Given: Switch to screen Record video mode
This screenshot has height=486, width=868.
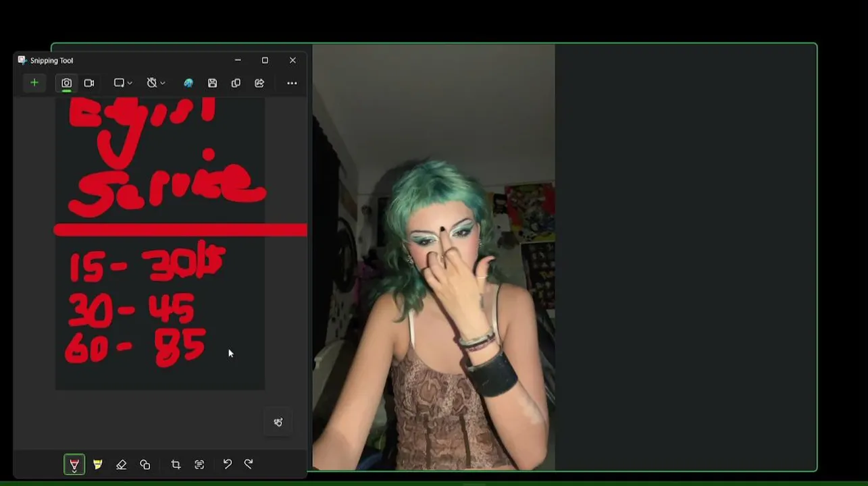Looking at the screenshot, I should 89,83.
